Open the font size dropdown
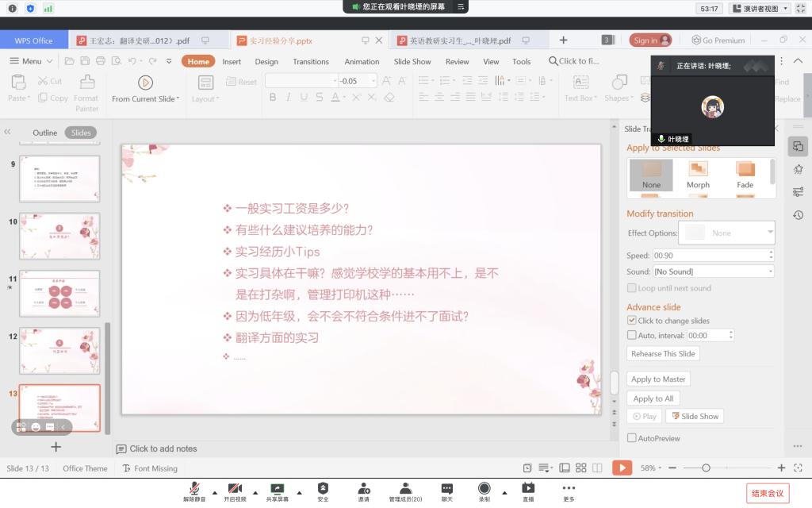This screenshot has height=508, width=812. coord(374,81)
